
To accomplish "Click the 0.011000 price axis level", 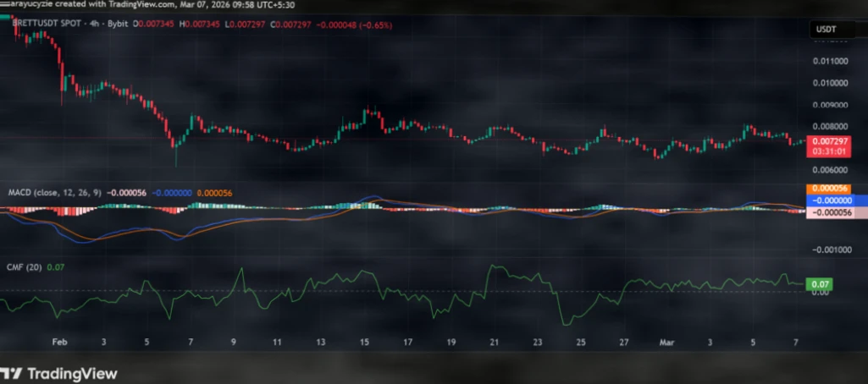I will click(x=829, y=62).
